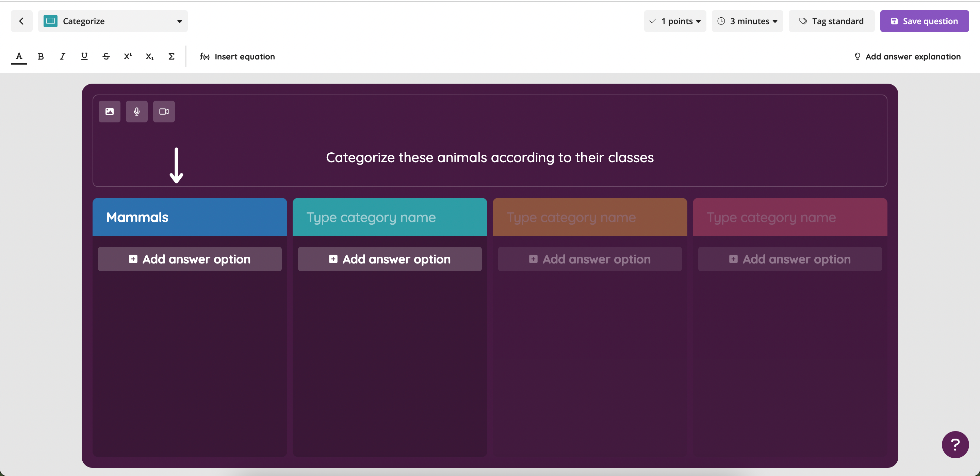
Task: Save the question
Action: 924,21
